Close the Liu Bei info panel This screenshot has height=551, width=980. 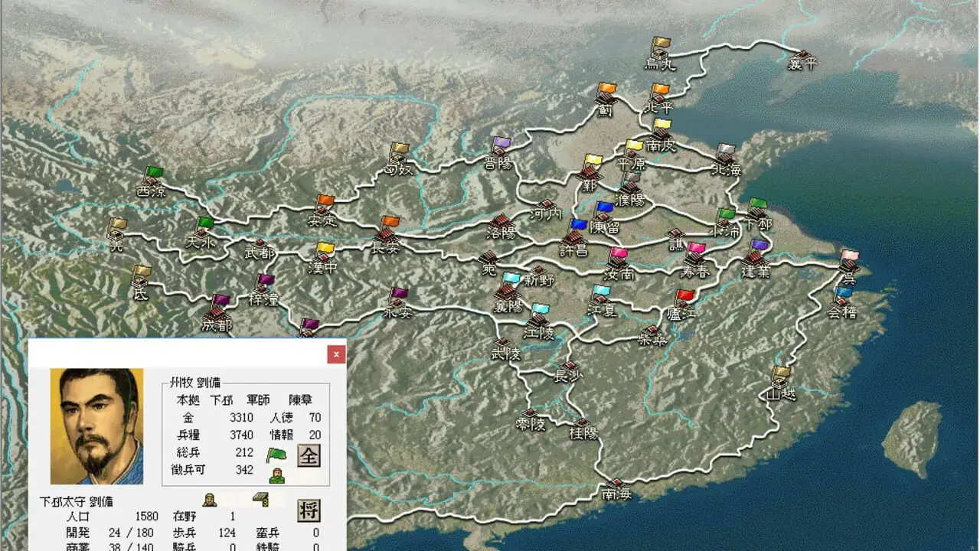335,354
